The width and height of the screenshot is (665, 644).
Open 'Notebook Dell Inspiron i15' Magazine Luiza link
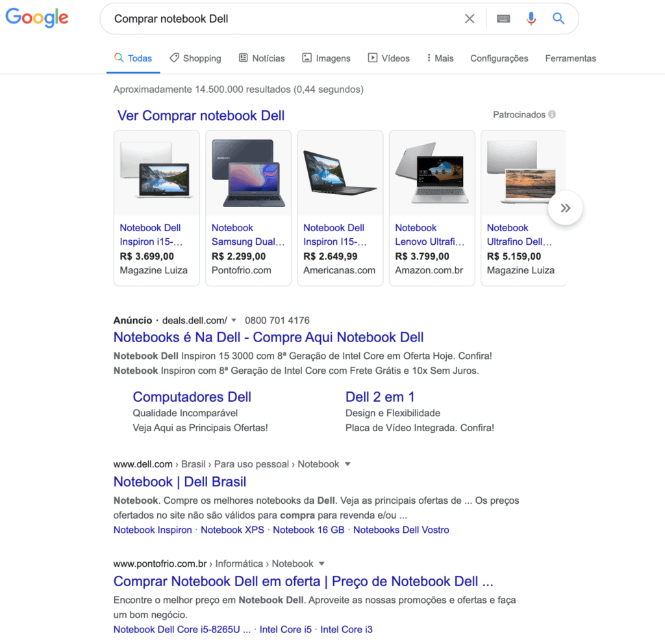pyautogui.click(x=151, y=234)
